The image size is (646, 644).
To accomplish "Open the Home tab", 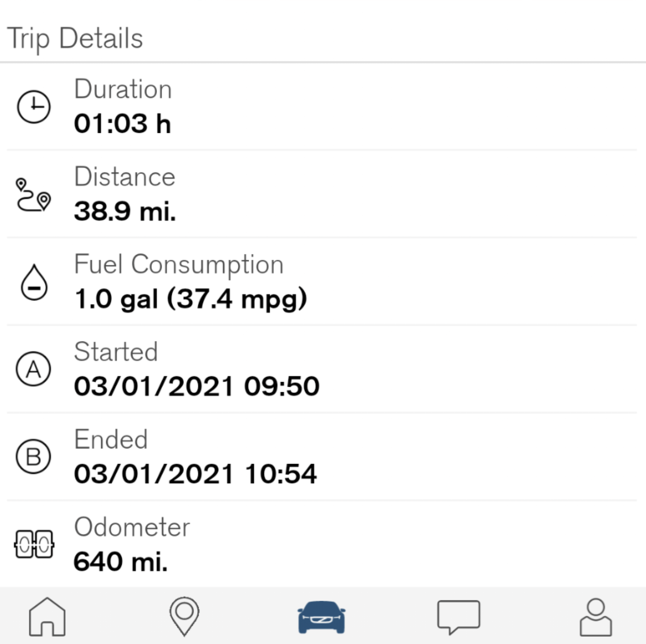I will click(x=47, y=617).
